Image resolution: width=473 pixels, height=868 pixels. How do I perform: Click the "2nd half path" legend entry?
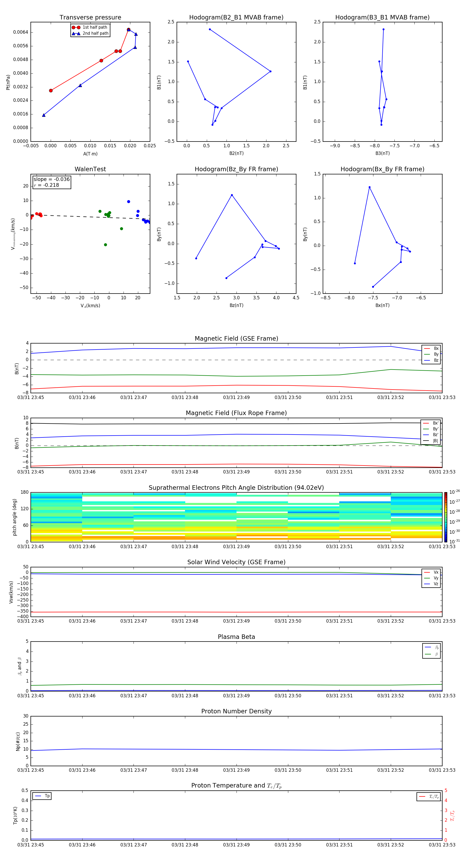90,33
